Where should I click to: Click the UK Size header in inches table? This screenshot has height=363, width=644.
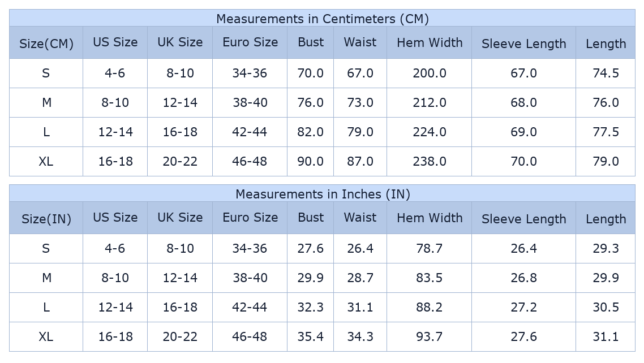coord(180,218)
